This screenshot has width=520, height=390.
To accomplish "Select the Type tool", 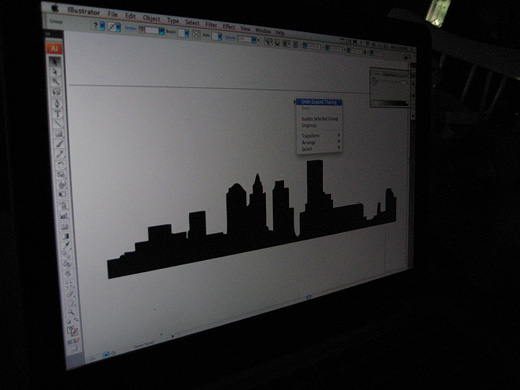I will coord(58,113).
